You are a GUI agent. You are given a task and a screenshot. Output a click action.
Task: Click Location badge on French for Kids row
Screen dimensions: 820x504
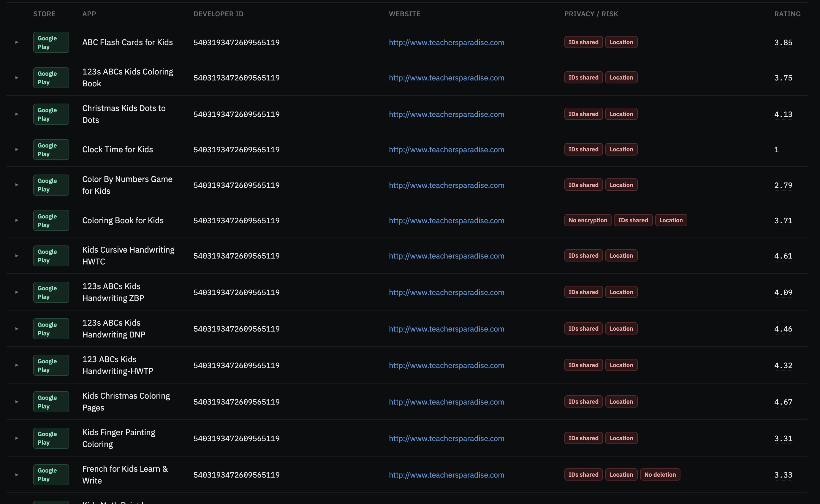[621, 475]
